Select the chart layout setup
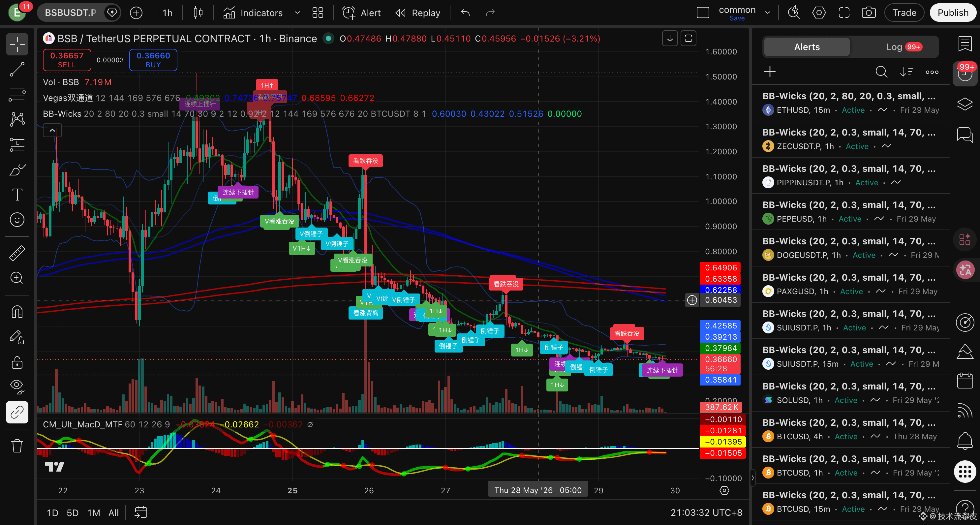The height and width of the screenshot is (525, 980). click(703, 13)
